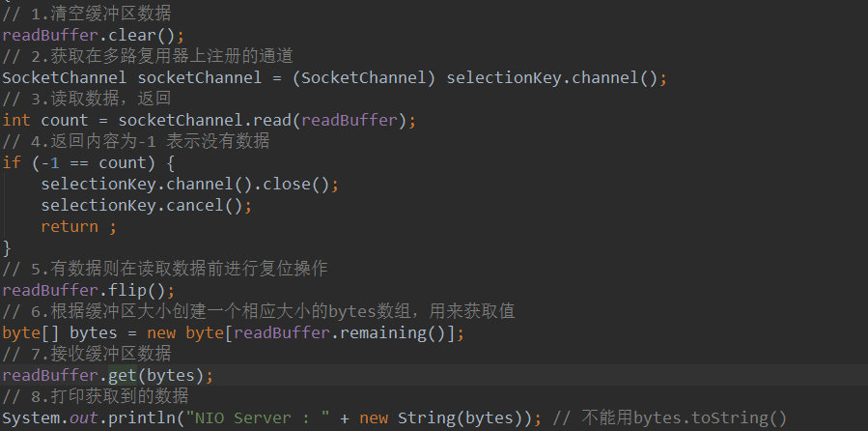Image resolution: width=868 pixels, height=431 pixels.
Task: Click the bytes.toString() trailing comment
Action: point(669,418)
